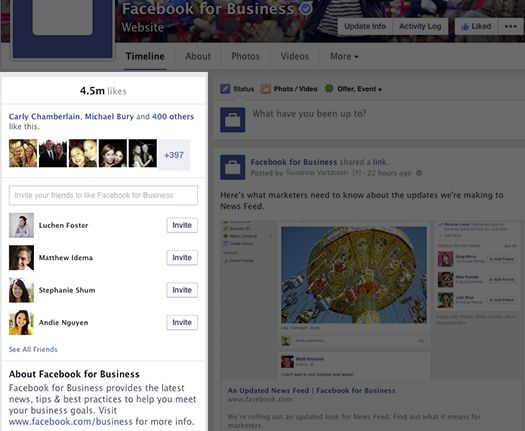Click the name Matthew Idema
Image resolution: width=525 pixels, height=431 pixels.
[66, 258]
